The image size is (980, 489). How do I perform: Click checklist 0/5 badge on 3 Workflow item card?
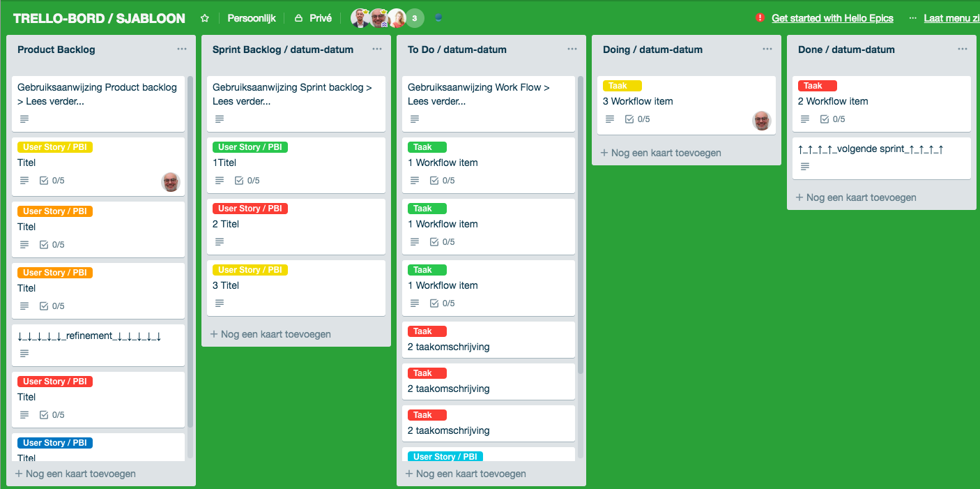click(637, 119)
